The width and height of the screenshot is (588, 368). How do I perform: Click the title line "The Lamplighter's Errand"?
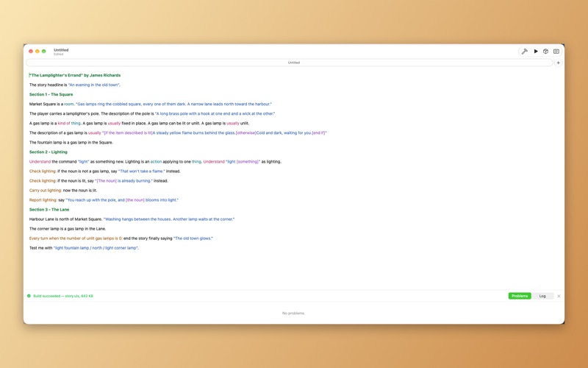[75, 75]
